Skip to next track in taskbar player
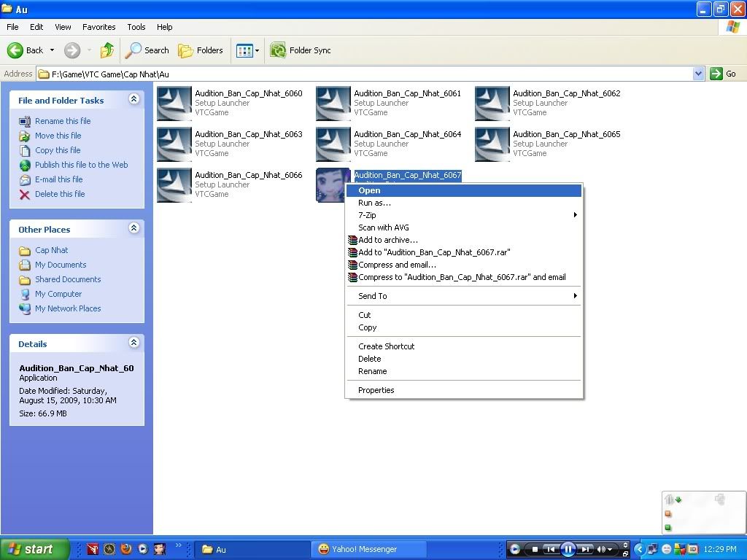 [586, 550]
